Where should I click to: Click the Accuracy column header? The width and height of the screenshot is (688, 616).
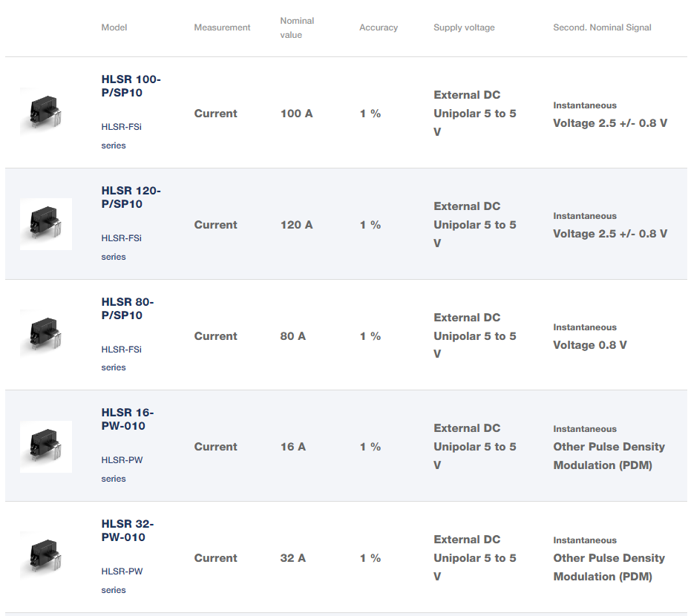pyautogui.click(x=379, y=27)
